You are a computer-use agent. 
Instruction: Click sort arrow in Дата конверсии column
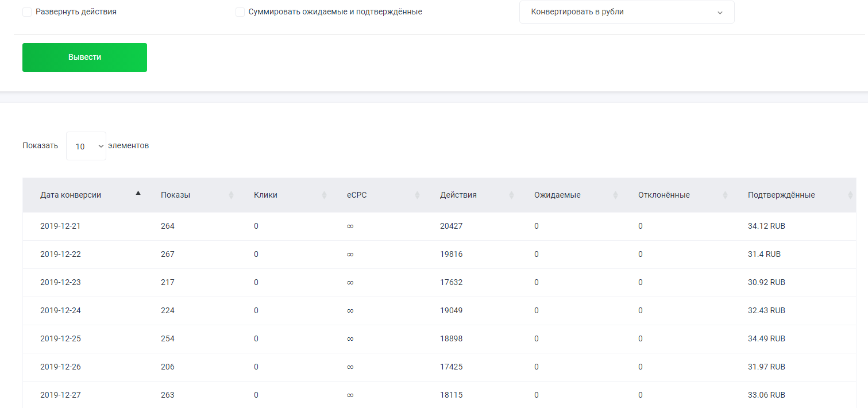pyautogui.click(x=138, y=194)
